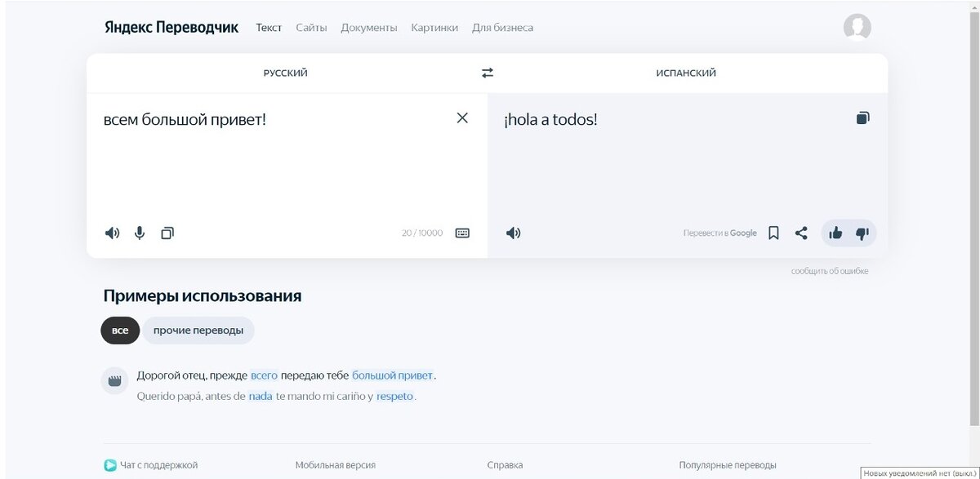This screenshot has height=479, width=980.
Task: Click the highlighted phrase 'большой привет'
Action: 393,376
